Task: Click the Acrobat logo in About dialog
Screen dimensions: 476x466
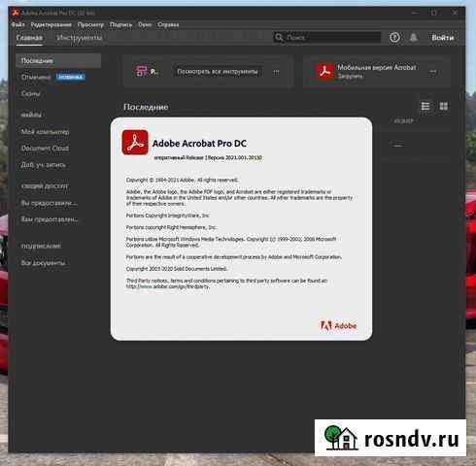Action: pyautogui.click(x=135, y=143)
